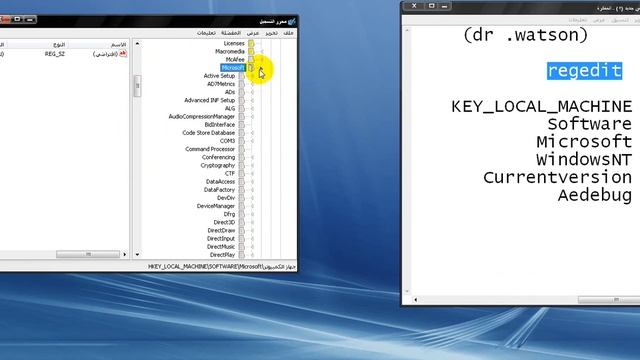Click the 'WindowsNT' line in Notepad
This screenshot has height=360, width=640.
click(x=584, y=160)
